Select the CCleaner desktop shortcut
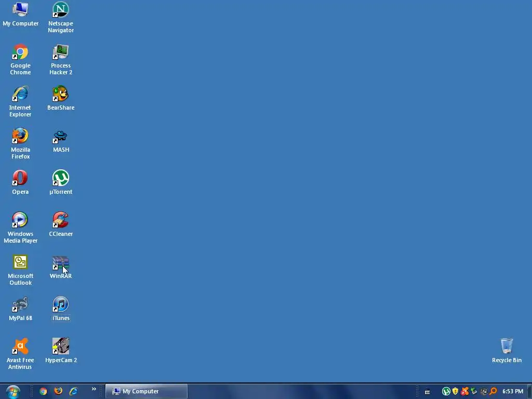This screenshot has height=399, width=532. coord(61,224)
